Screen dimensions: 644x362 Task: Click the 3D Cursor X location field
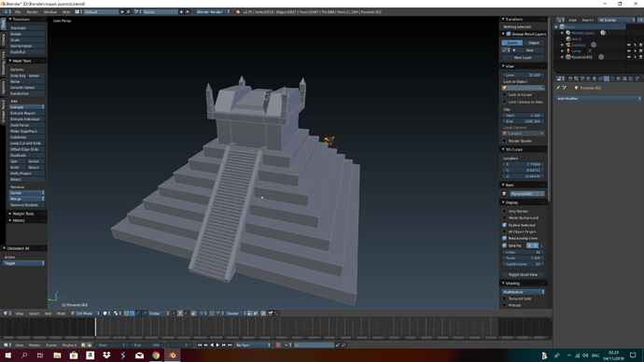(523, 164)
